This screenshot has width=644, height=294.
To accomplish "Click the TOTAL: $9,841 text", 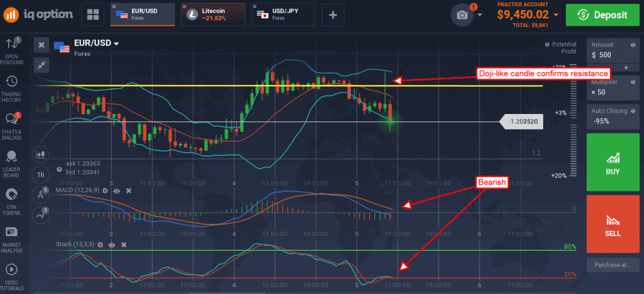I will tap(529, 25).
